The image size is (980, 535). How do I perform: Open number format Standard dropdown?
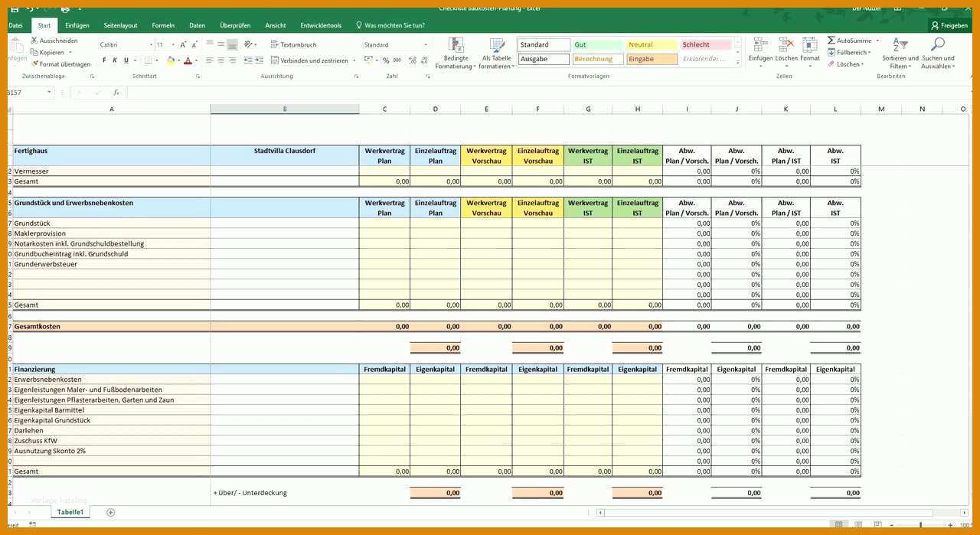426,44
